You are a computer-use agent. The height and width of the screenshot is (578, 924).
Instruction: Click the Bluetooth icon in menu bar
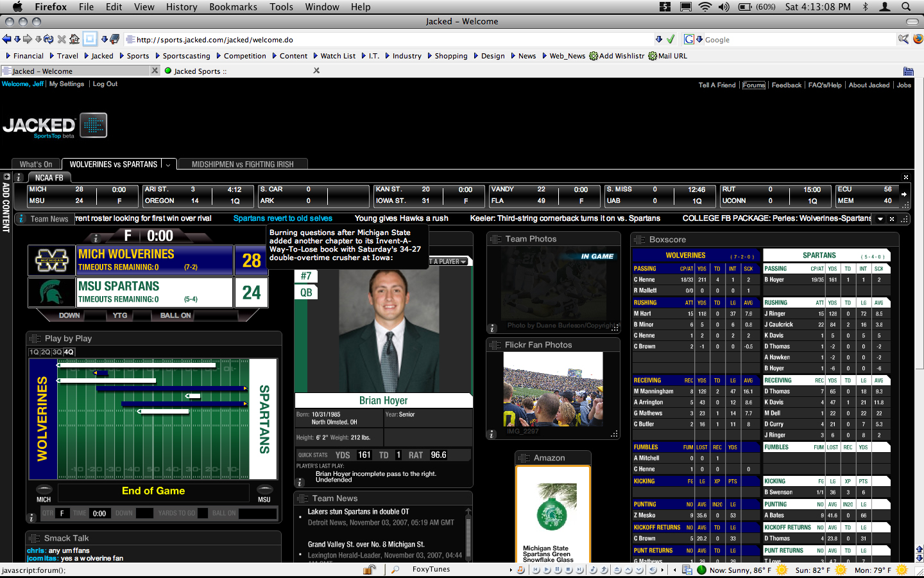[x=865, y=6]
